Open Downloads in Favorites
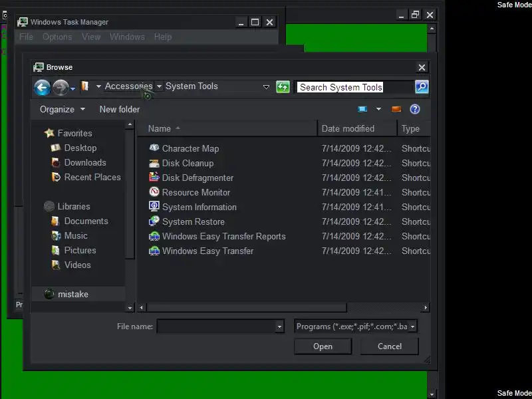The height and width of the screenshot is (399, 532). 85,162
